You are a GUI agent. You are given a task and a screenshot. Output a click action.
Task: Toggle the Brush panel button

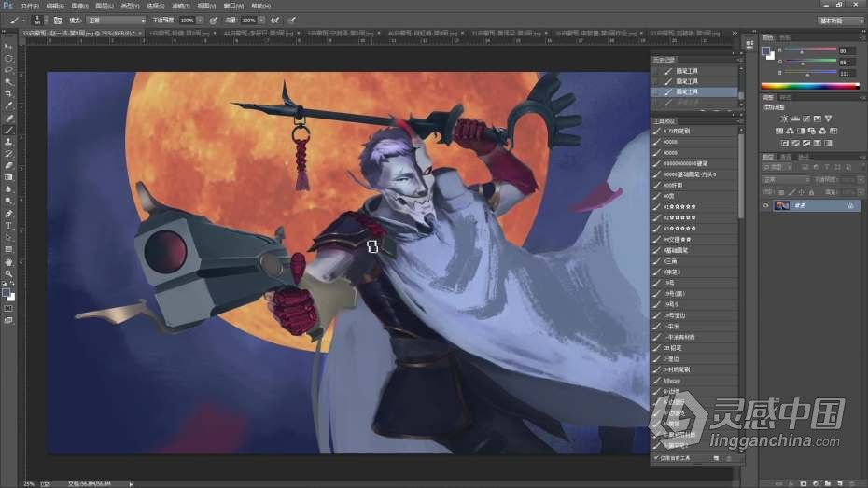(x=58, y=20)
